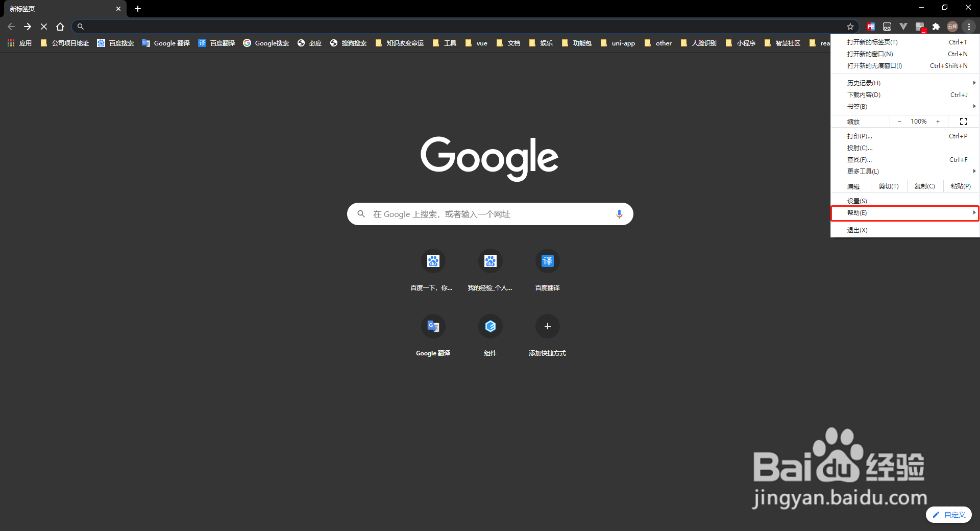Image resolution: width=980 pixels, height=531 pixels.
Task: Open 下载内容 from the menu
Action: (905, 94)
